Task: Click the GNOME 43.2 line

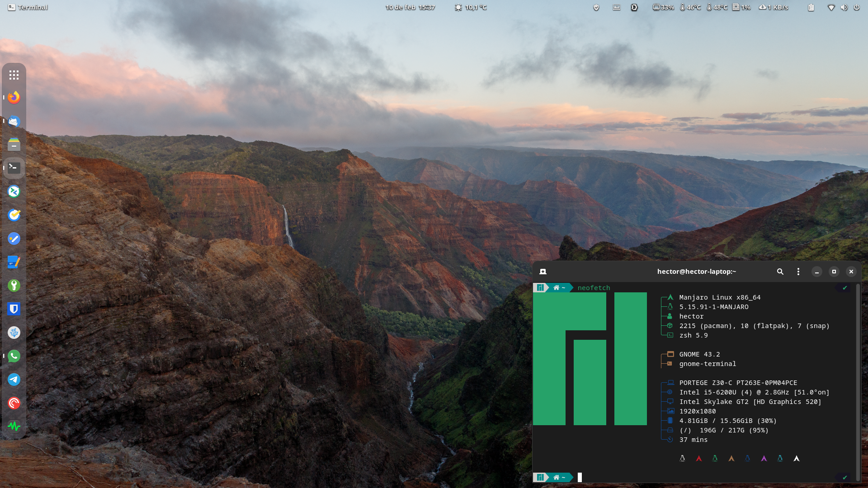Action: (699, 354)
